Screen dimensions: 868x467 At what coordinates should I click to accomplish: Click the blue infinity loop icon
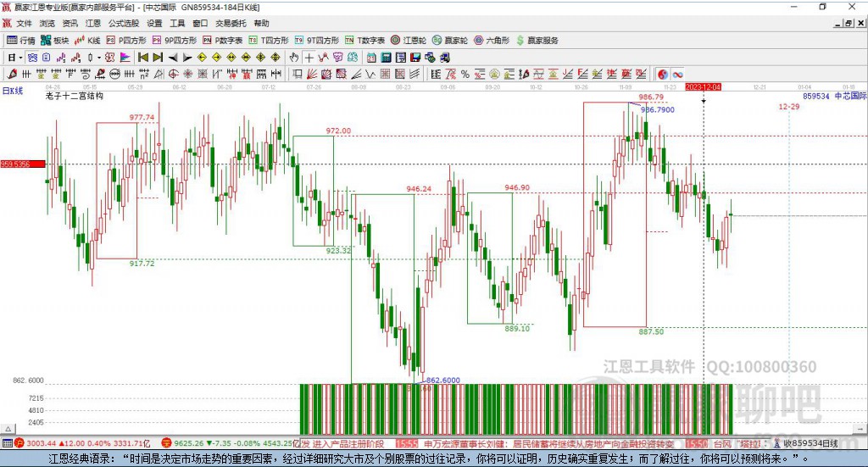(677, 74)
